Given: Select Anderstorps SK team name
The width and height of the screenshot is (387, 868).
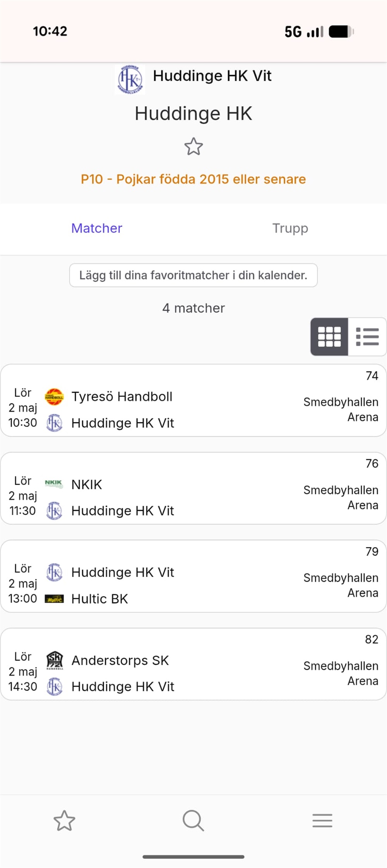Looking at the screenshot, I should (120, 660).
